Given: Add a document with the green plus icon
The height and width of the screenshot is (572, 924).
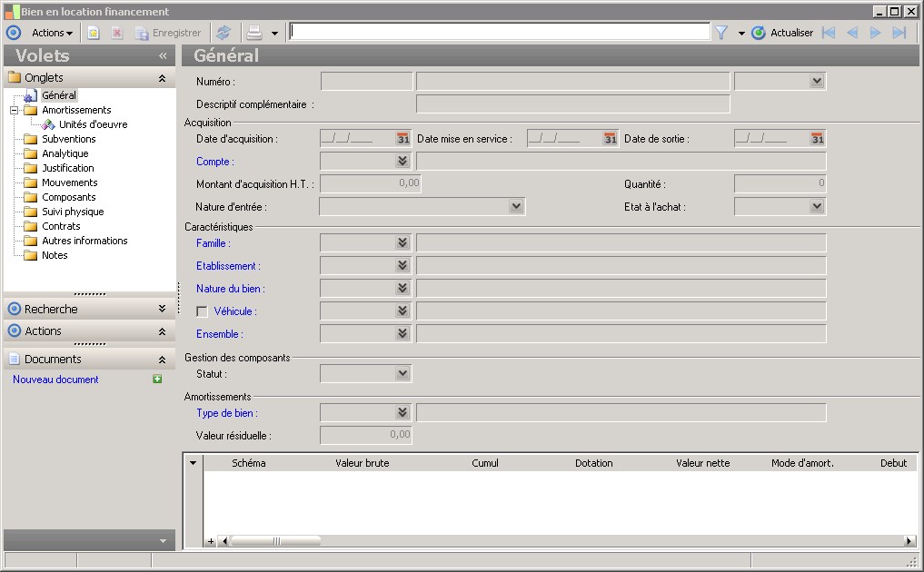Looking at the screenshot, I should [x=157, y=380].
